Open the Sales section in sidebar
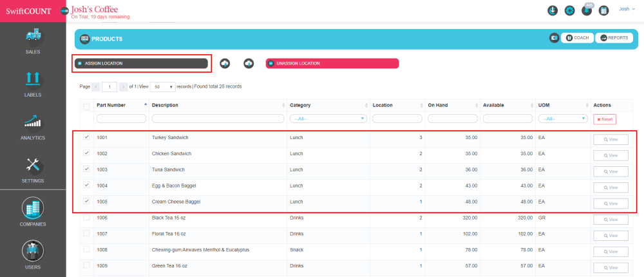 click(33, 41)
